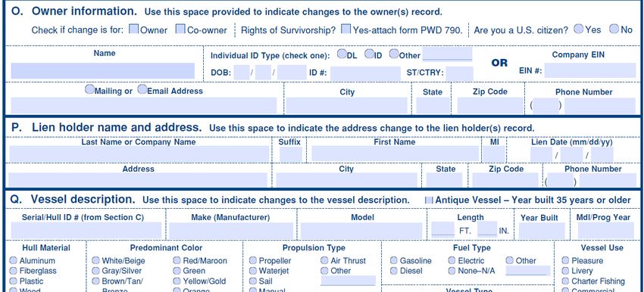Choose DL as individual ID type

(342, 54)
